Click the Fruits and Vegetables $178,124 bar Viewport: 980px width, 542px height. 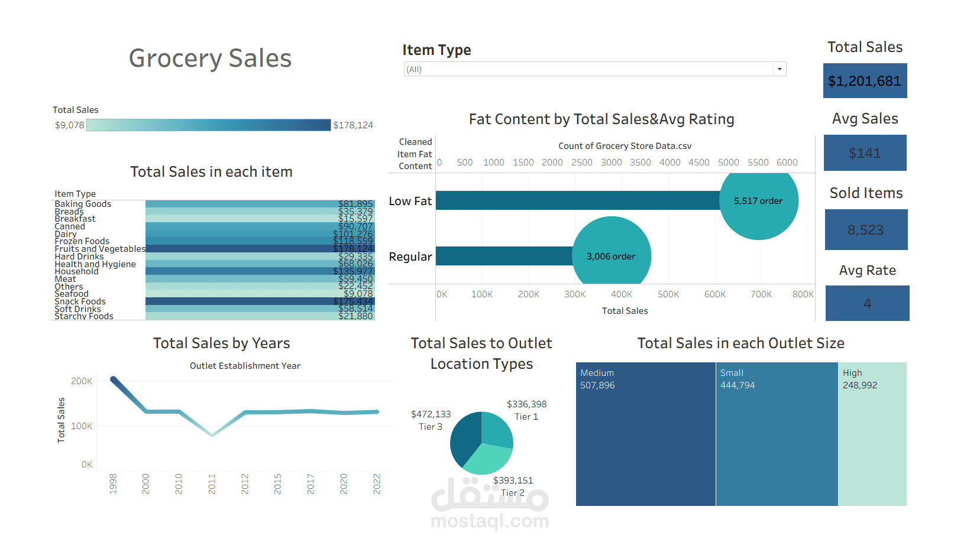pyautogui.click(x=260, y=249)
